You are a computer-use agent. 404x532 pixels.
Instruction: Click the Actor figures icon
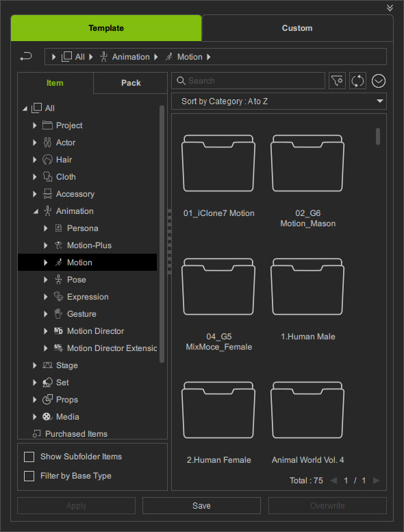coord(47,143)
